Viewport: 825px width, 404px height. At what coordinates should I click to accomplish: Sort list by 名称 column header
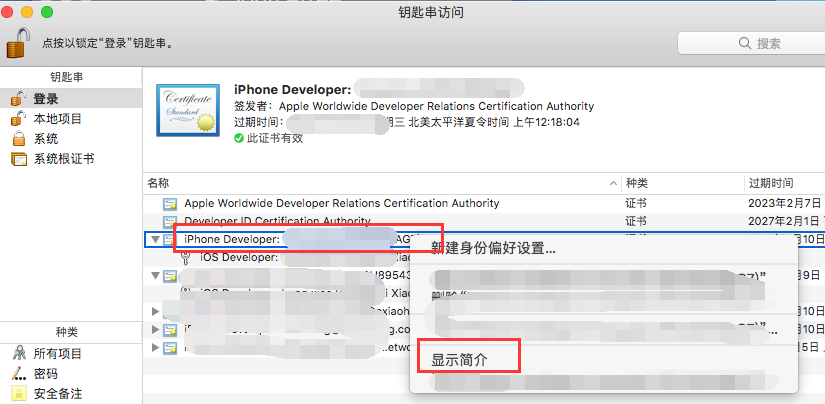pos(382,183)
